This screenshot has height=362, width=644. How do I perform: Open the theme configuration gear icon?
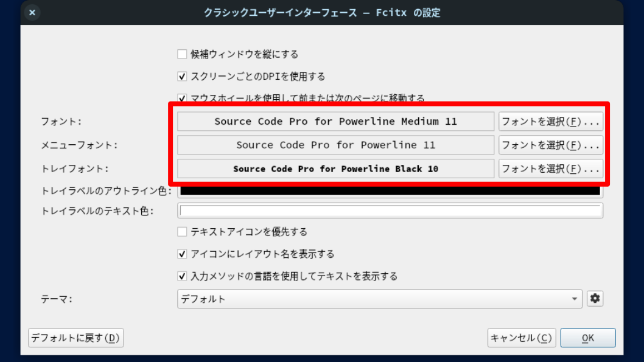click(x=595, y=299)
